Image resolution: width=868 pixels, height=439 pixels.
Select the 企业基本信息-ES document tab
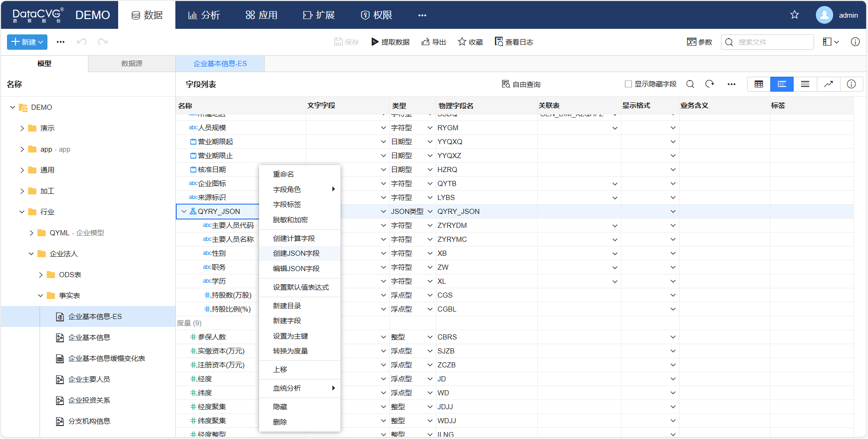tap(220, 64)
